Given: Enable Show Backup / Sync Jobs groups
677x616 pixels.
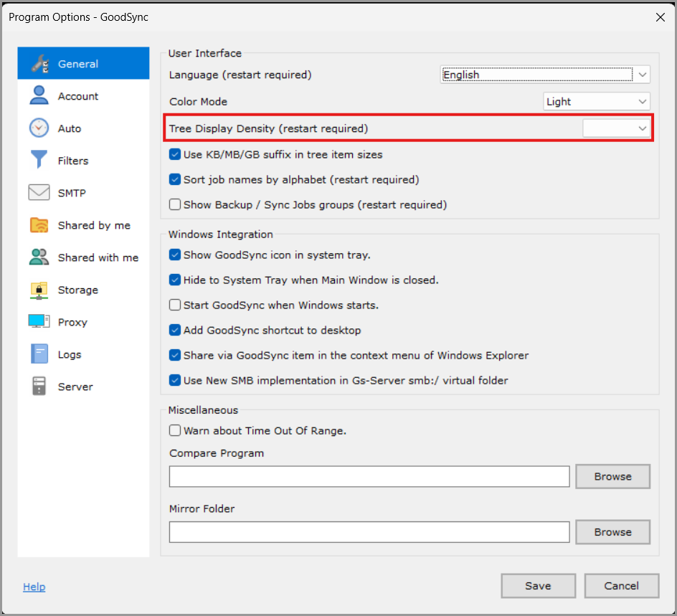Looking at the screenshot, I should [175, 204].
